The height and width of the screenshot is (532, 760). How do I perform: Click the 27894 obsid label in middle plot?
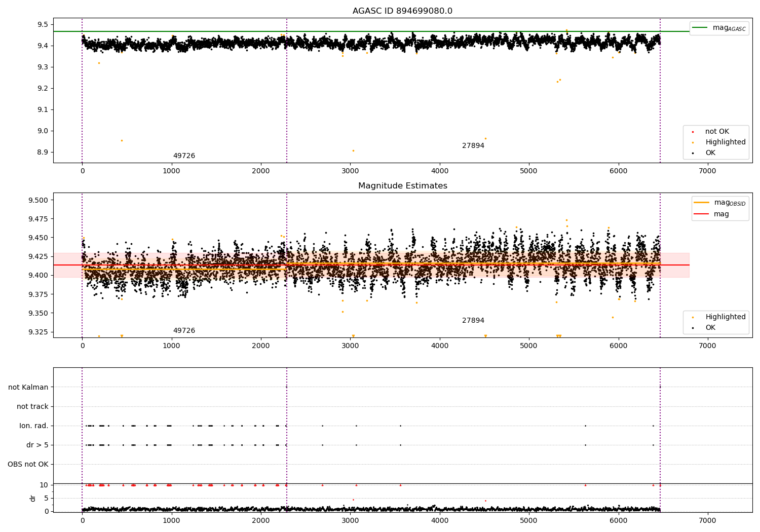coord(473,321)
